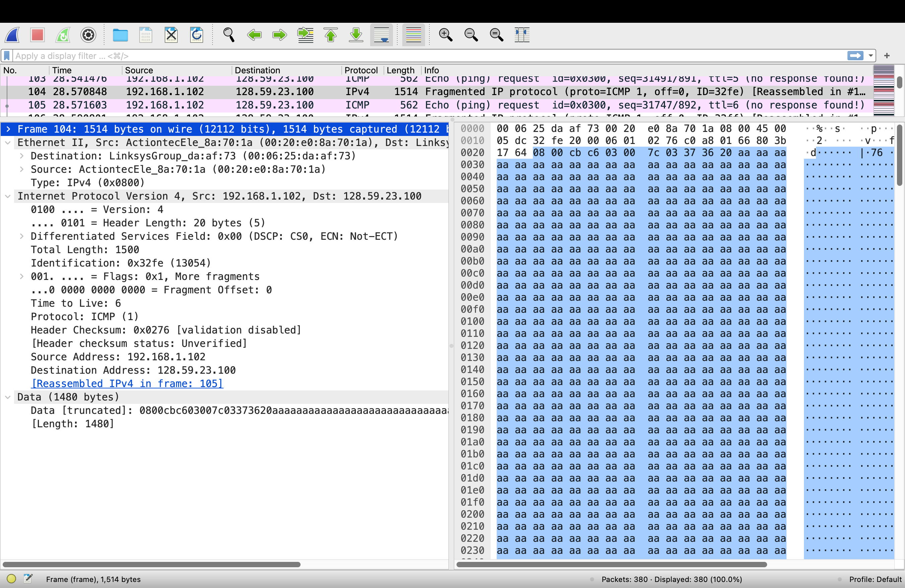Open display filter history dropdown arrow
The image size is (905, 588).
tap(871, 56)
